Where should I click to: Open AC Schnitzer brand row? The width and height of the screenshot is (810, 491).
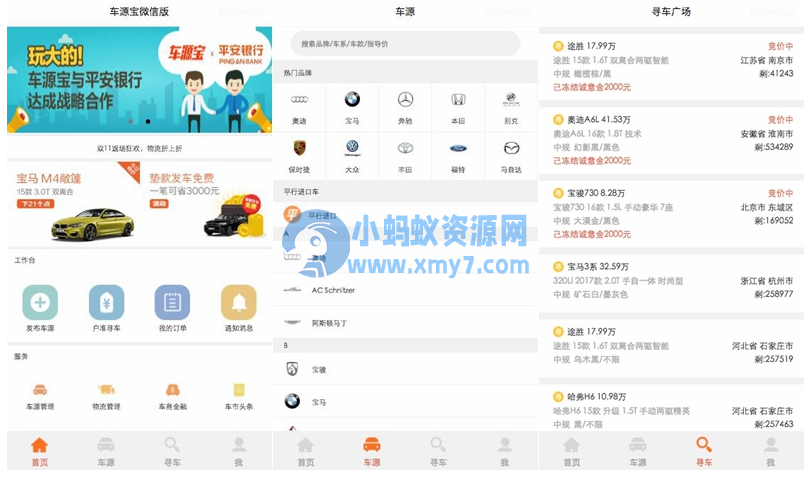coord(406,290)
